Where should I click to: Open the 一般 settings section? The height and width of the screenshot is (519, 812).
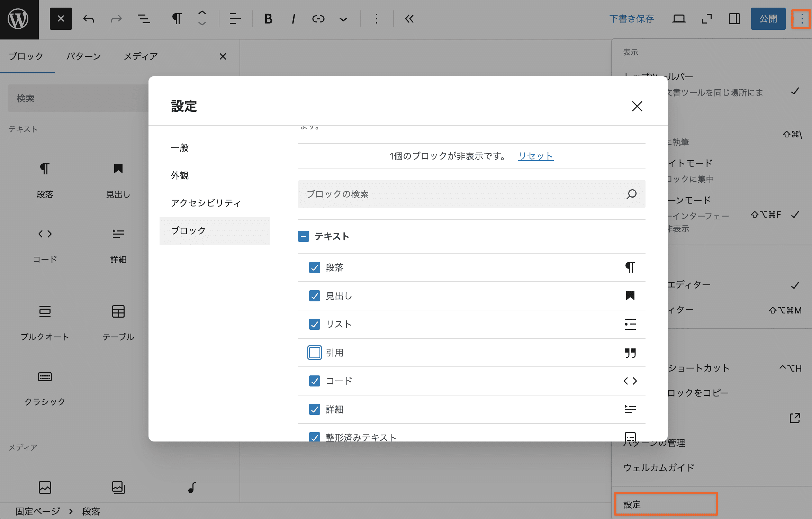[215, 148]
